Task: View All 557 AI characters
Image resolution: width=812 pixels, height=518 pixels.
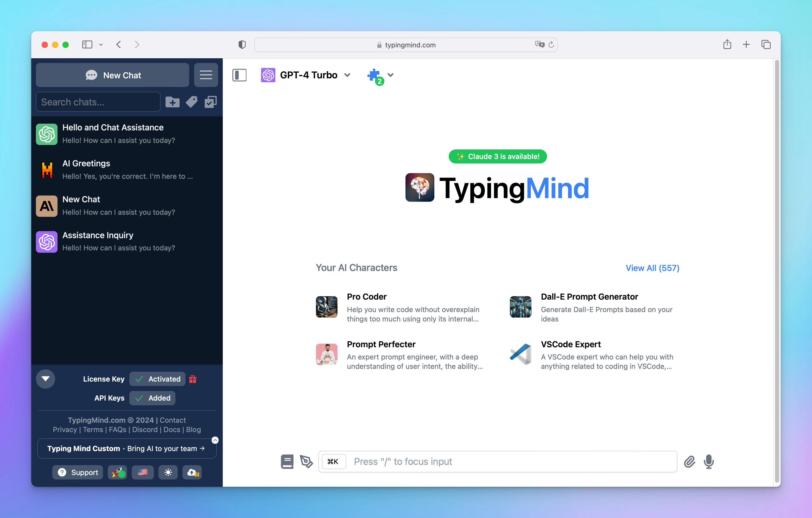Action: [652, 268]
